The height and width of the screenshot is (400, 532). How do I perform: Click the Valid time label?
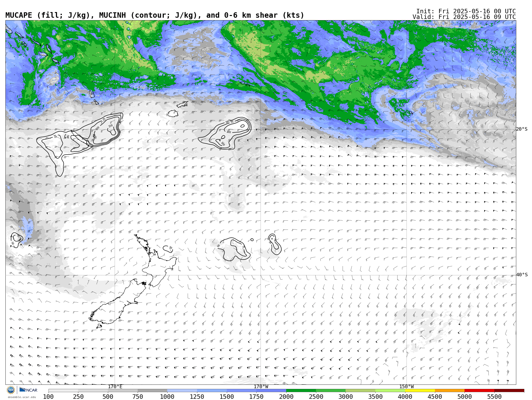point(464,17)
